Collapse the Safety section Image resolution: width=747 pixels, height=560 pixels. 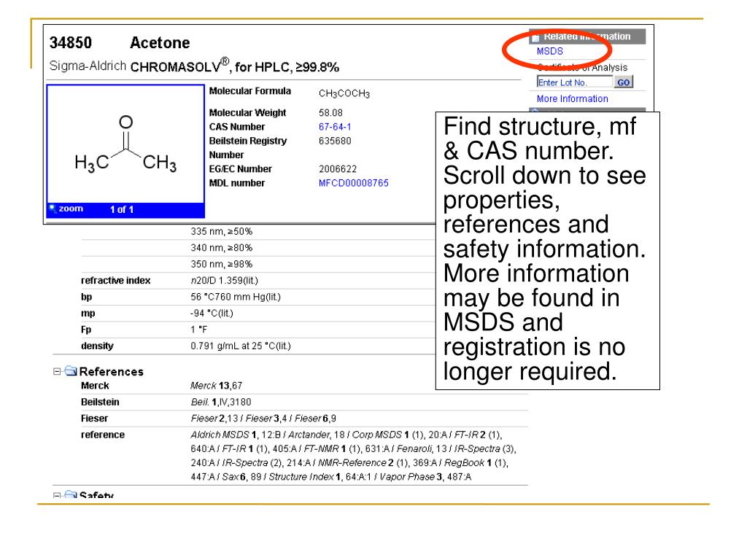pos(57,495)
